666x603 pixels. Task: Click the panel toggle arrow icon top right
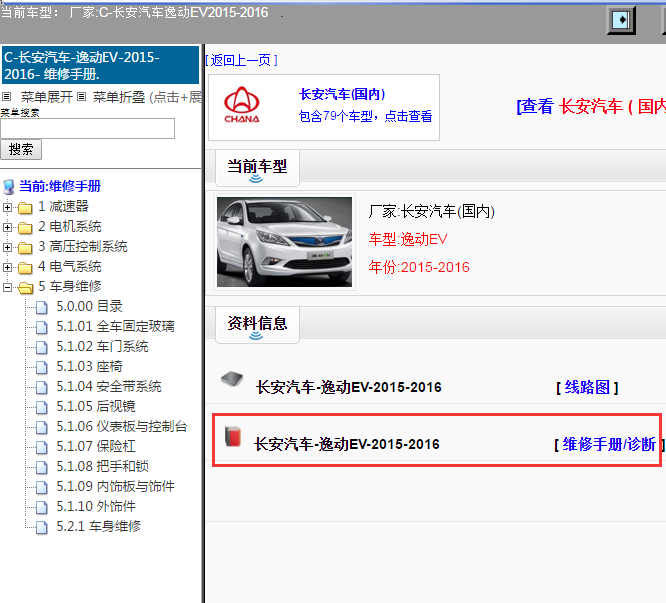tap(621, 20)
